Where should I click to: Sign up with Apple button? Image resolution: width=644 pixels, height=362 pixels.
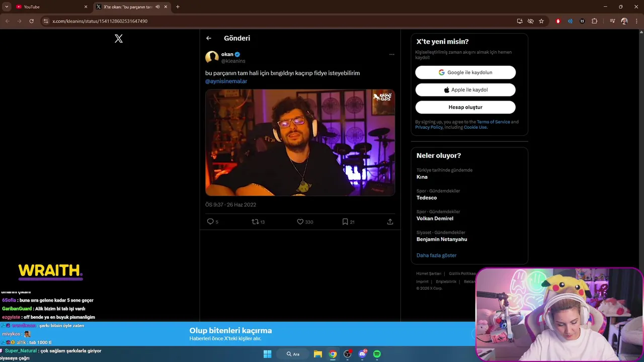point(465,90)
